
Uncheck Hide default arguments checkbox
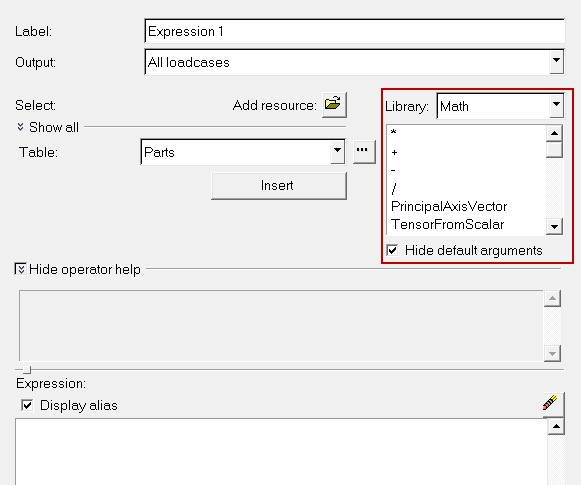coord(392,250)
